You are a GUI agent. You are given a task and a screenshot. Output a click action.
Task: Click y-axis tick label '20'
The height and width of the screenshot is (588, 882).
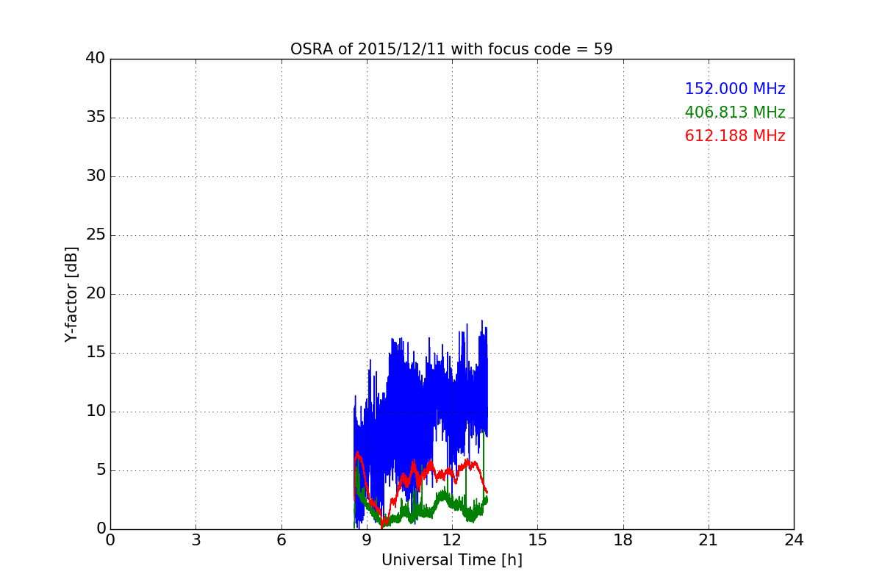96,294
